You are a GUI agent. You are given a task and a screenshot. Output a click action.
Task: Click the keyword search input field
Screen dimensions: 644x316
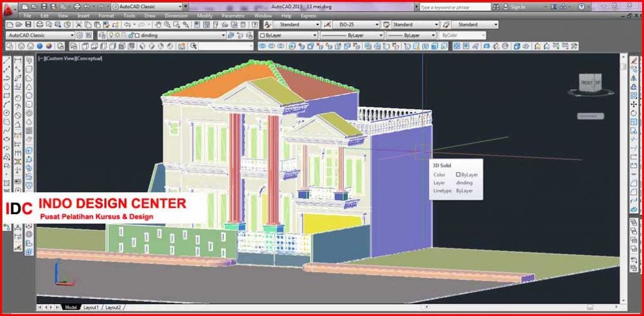[x=455, y=7]
